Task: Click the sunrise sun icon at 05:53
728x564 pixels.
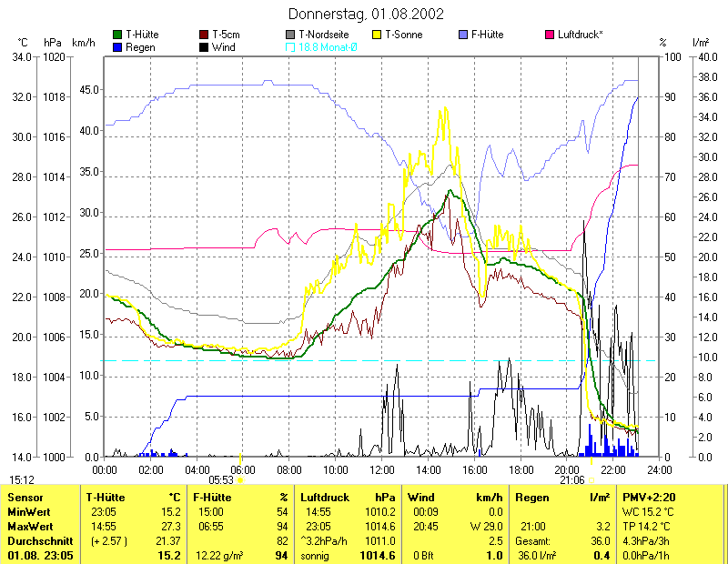Action: tap(240, 479)
